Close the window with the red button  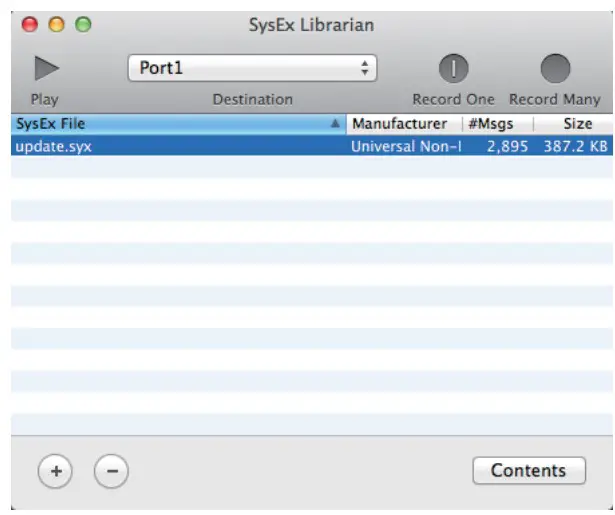pyautogui.click(x=30, y=24)
